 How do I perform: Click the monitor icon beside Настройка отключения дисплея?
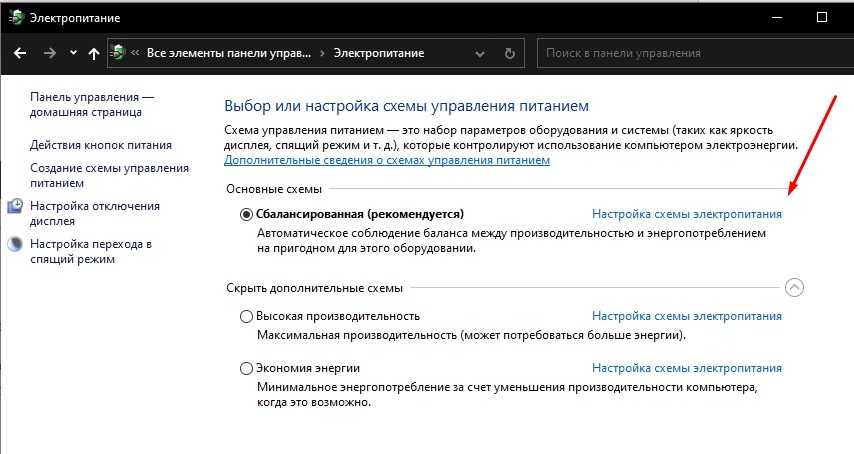click(x=15, y=206)
